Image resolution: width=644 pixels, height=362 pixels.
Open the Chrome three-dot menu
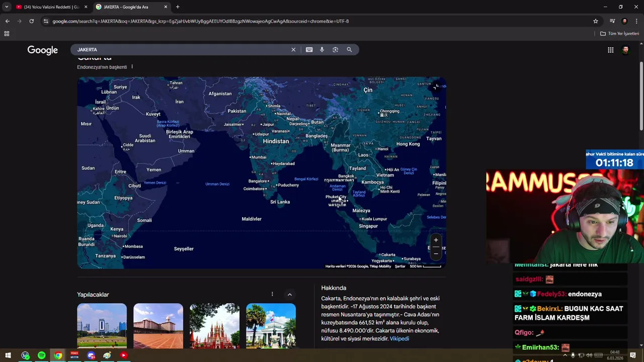[x=637, y=21]
